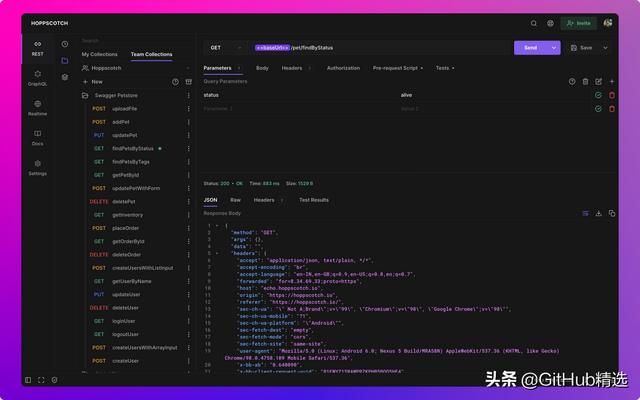Open the GET getInventory request
This screenshot has width=640, height=400.
click(x=127, y=215)
